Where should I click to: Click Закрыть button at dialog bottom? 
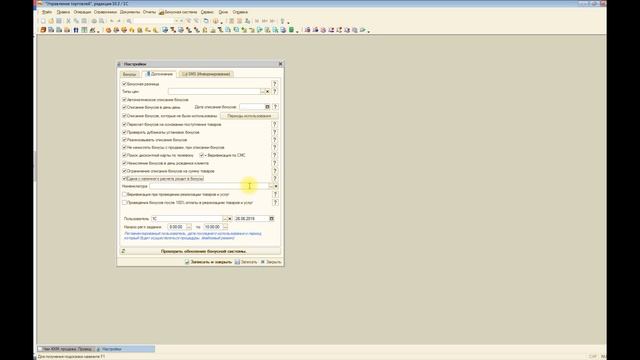[271, 262]
